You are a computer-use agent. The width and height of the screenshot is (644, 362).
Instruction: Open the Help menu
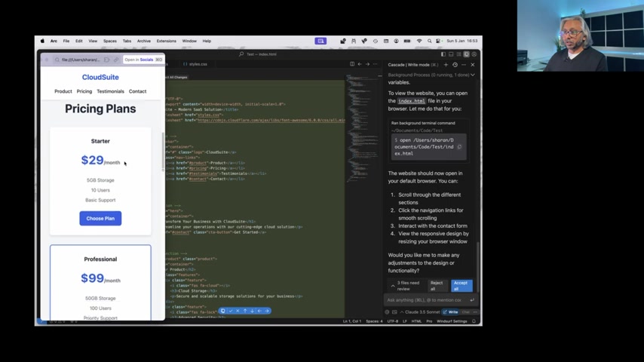point(207,41)
